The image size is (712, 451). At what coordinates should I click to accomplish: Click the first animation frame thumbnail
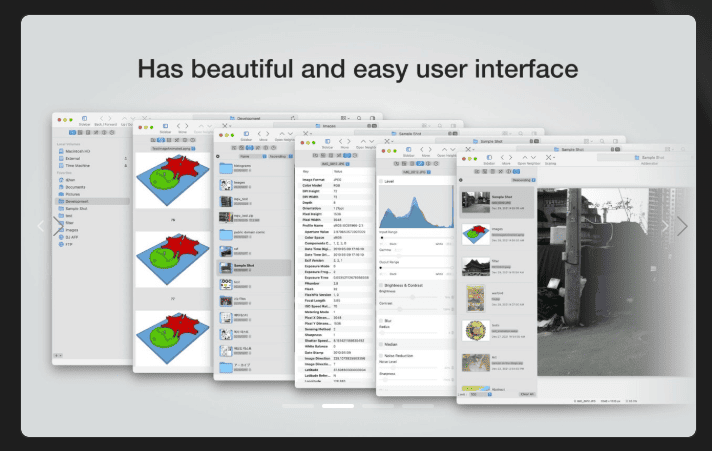173,181
